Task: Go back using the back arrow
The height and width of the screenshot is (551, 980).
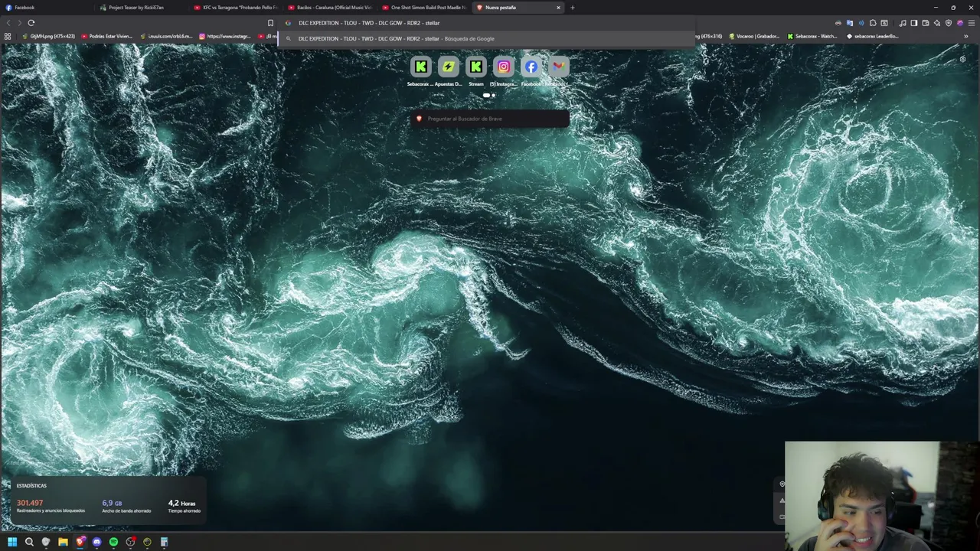Action: coord(8,23)
